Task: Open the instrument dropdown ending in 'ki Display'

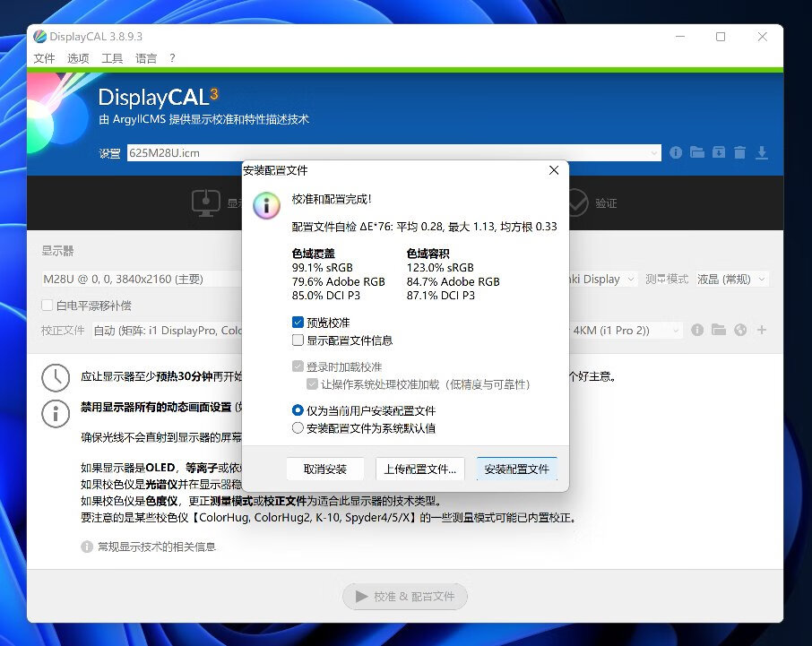Action: (x=603, y=279)
